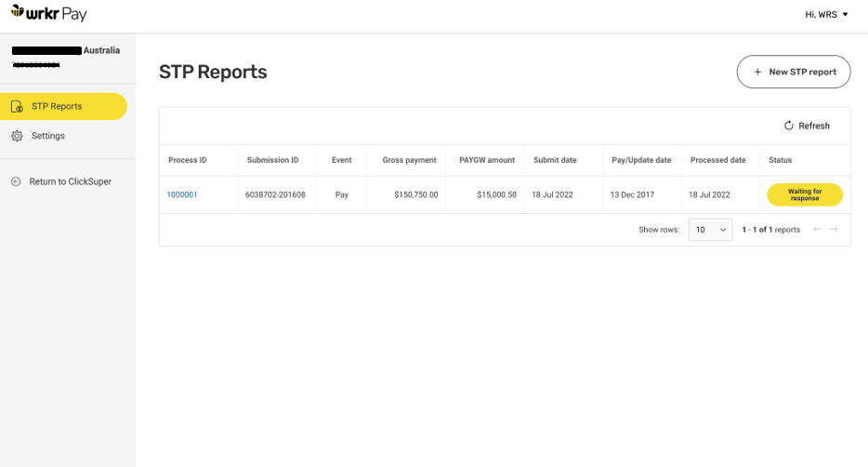Click the circular Refresh icon

coord(789,126)
